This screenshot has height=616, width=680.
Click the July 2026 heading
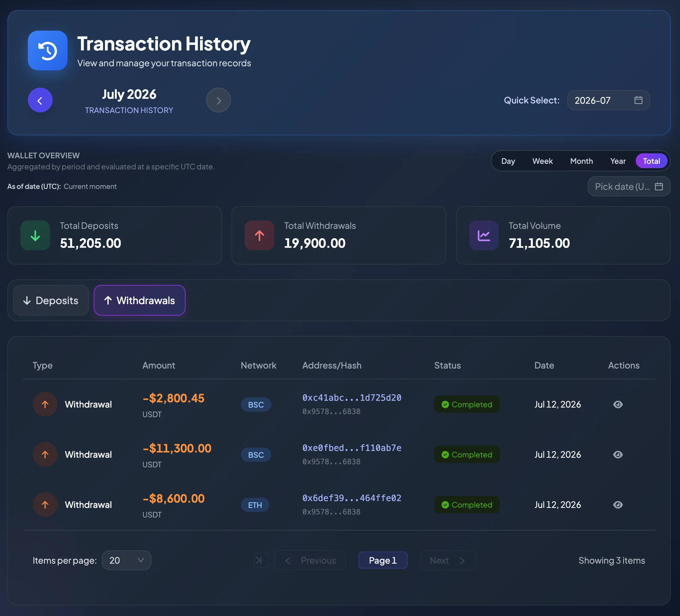click(129, 94)
